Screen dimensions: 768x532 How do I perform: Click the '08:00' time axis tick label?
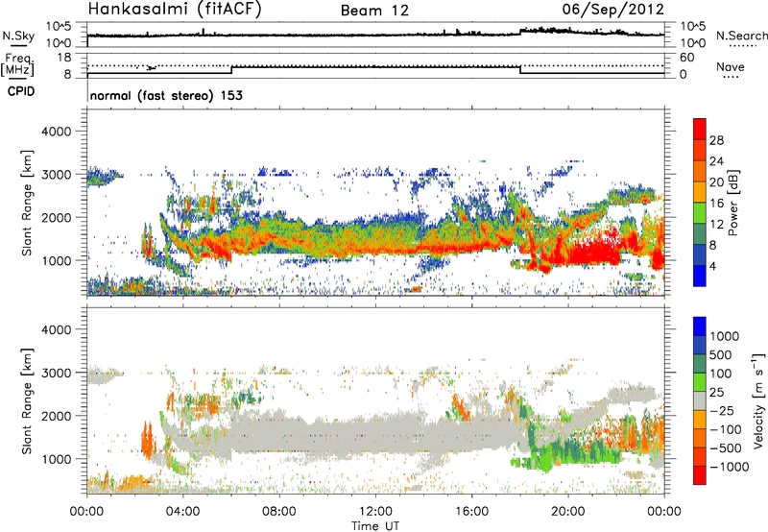click(x=279, y=512)
